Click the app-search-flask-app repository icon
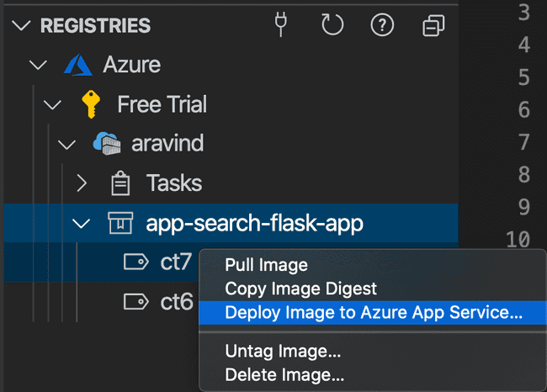This screenshot has height=392, width=547. coord(120,223)
